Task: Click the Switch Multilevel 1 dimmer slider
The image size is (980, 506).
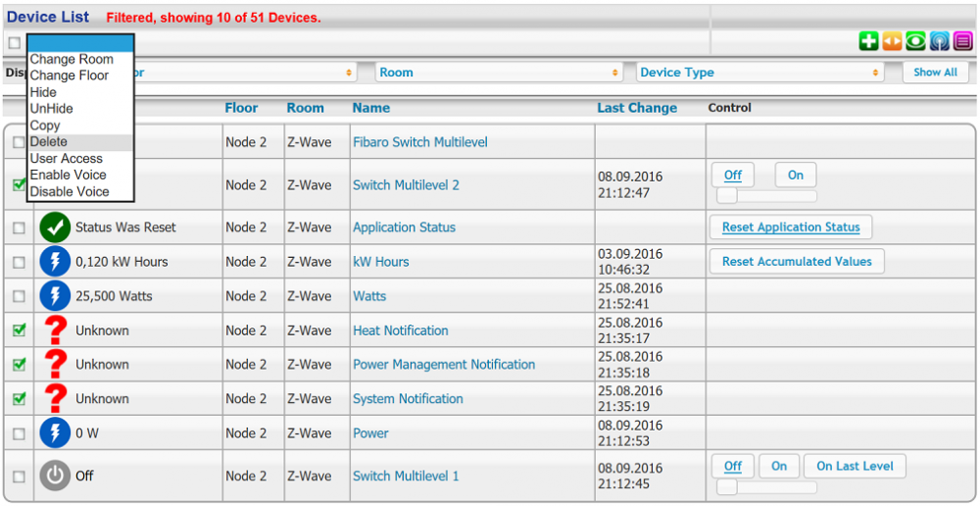Action: click(x=767, y=487)
